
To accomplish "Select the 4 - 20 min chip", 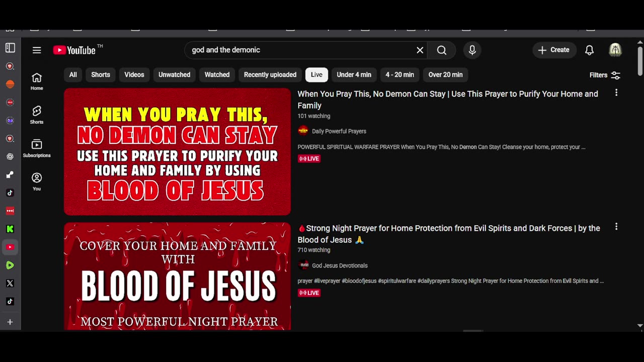I will pyautogui.click(x=400, y=74).
